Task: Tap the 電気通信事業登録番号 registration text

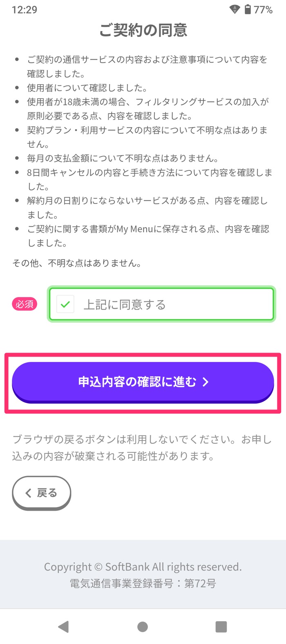Action: pos(143,584)
